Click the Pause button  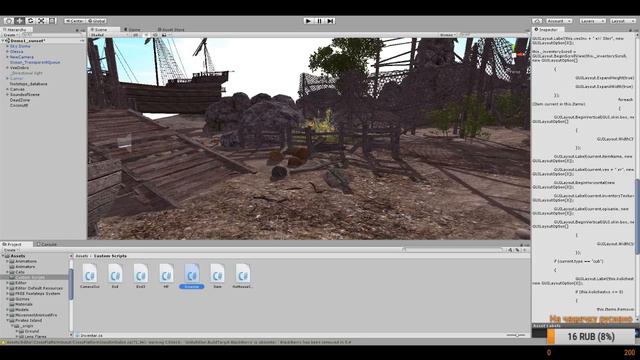(320, 21)
